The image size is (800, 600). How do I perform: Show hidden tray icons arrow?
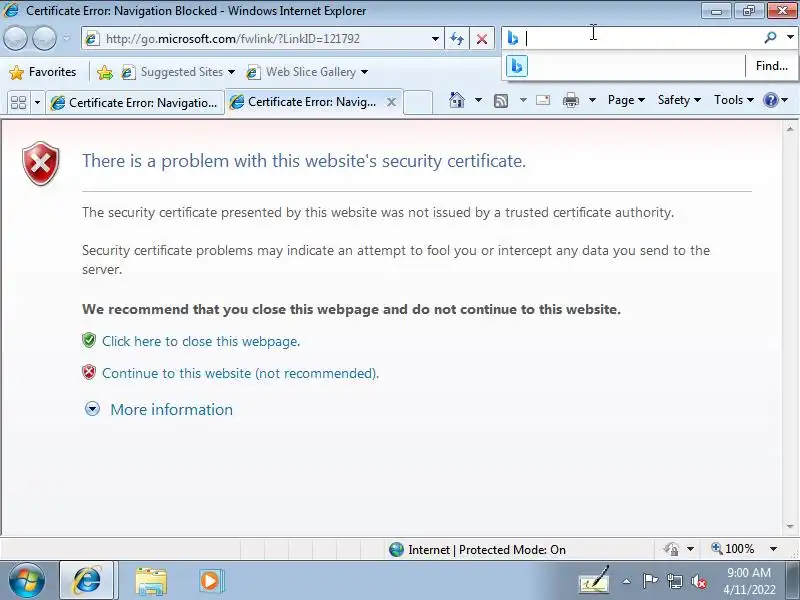[627, 581]
